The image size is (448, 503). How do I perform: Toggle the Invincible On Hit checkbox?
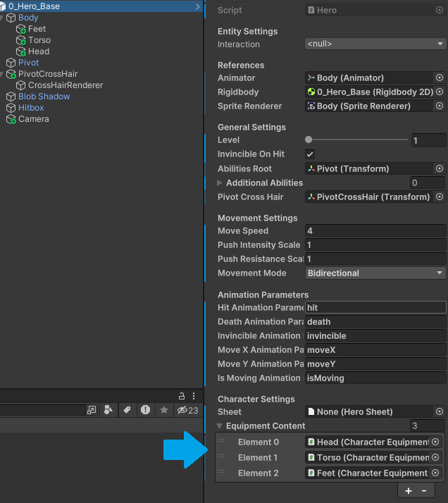tap(310, 154)
